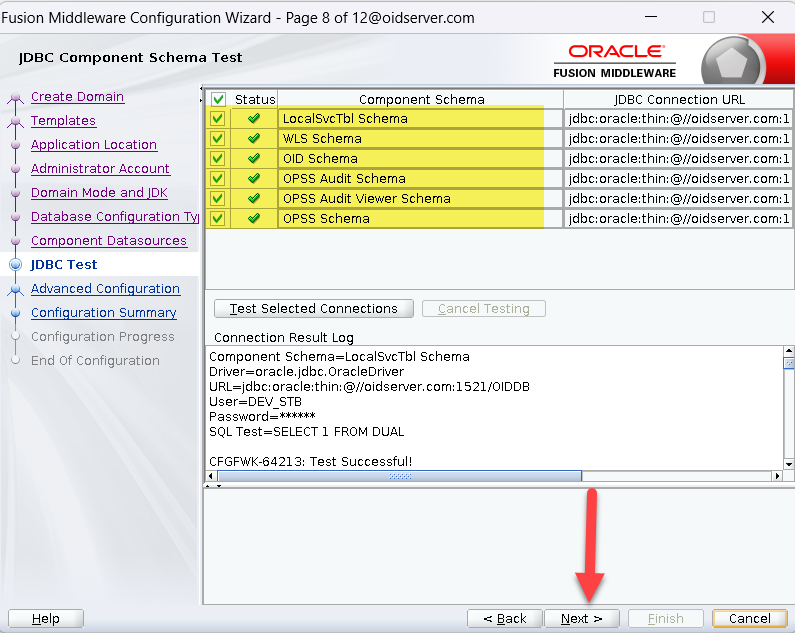Click the Cancel Testing button

coord(484,308)
